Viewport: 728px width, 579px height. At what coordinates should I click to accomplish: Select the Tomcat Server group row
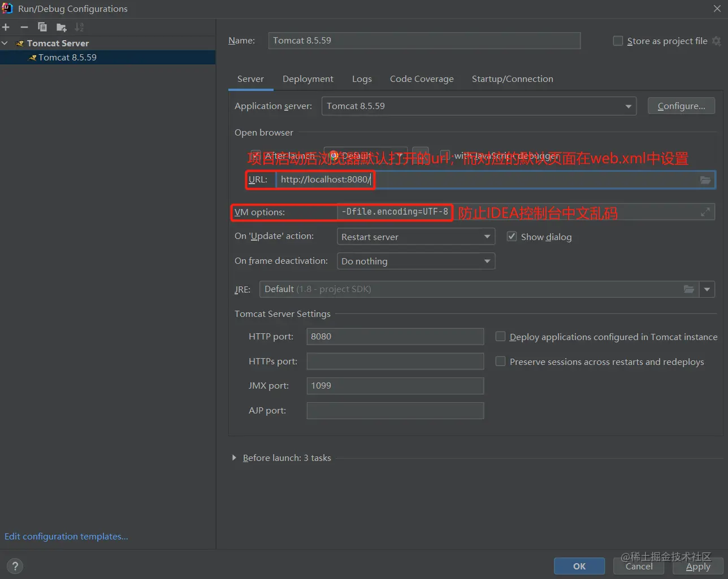click(x=107, y=43)
